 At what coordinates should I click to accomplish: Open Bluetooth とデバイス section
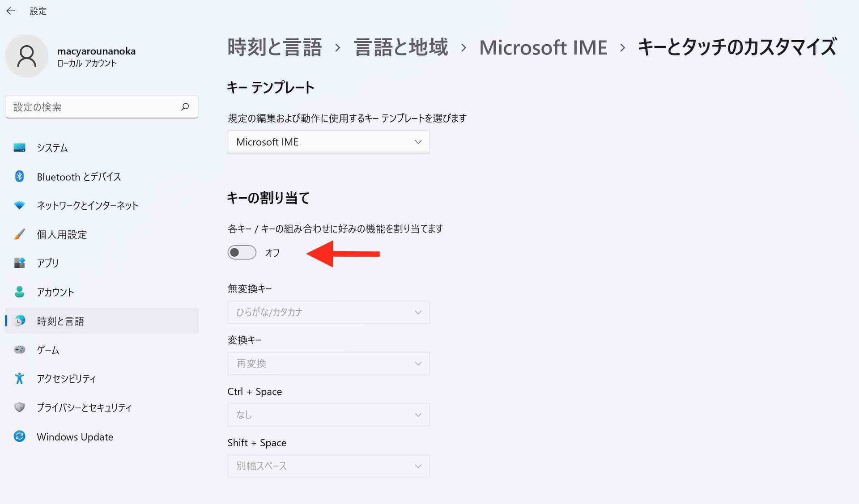102,177
